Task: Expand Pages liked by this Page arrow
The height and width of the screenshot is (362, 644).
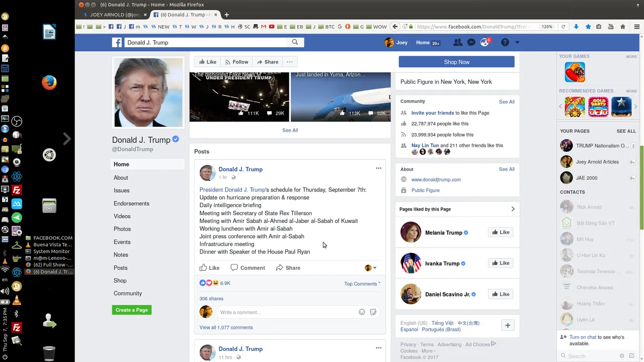Action: pyautogui.click(x=513, y=209)
